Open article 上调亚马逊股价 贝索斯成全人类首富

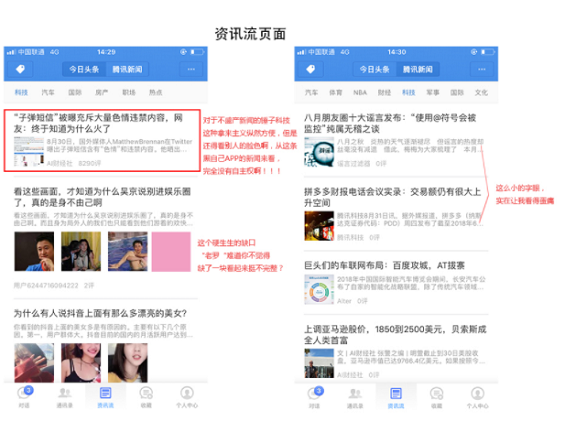click(x=395, y=334)
